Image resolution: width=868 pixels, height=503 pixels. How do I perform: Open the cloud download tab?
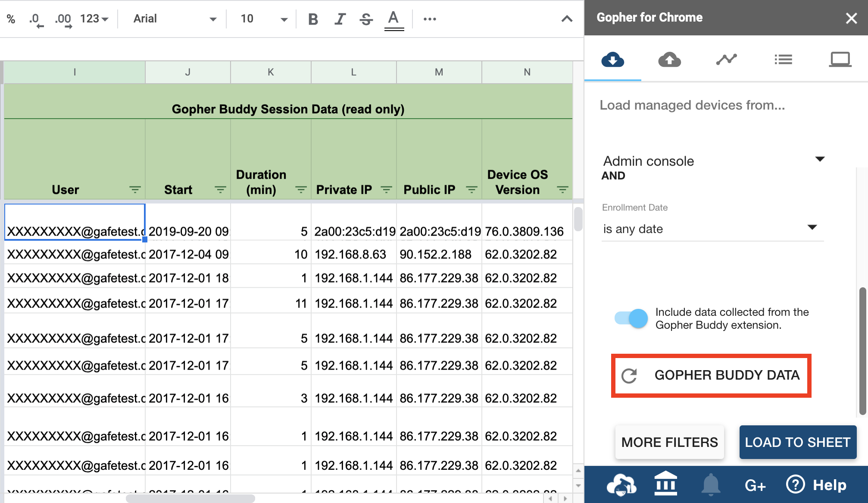(612, 60)
